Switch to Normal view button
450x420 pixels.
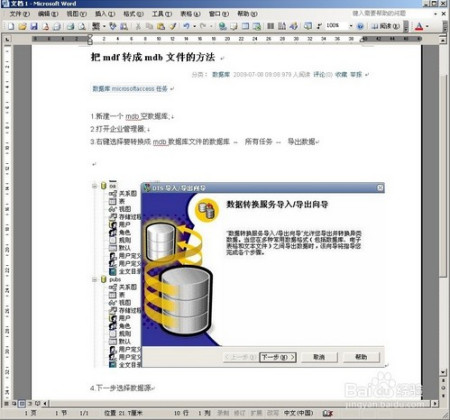[x=7, y=404]
